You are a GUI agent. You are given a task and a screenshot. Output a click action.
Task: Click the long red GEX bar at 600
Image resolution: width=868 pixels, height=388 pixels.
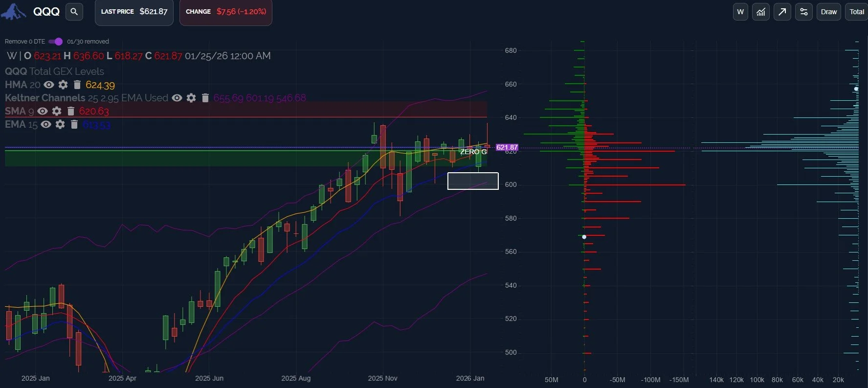coord(635,185)
